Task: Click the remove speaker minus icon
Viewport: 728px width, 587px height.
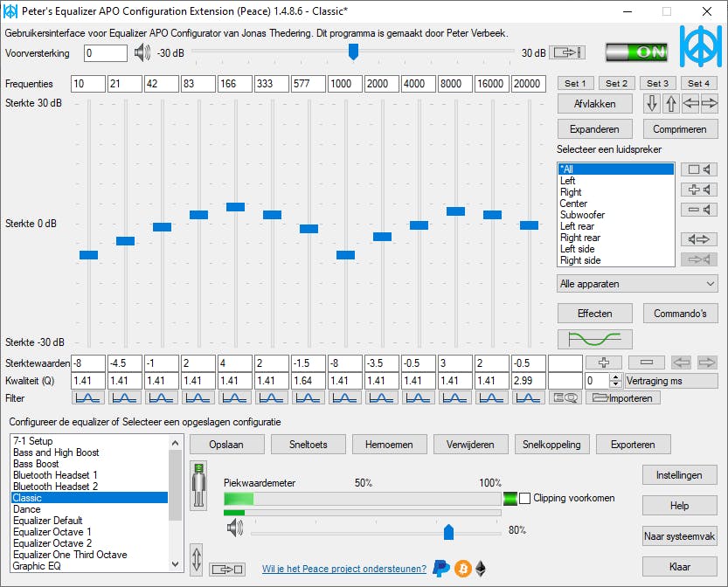Action: 699,210
